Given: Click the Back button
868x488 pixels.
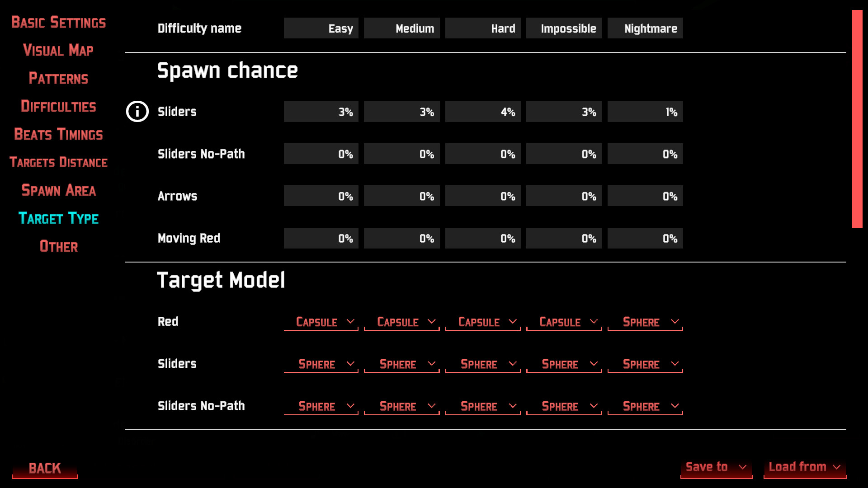Looking at the screenshot, I should pos(45,468).
